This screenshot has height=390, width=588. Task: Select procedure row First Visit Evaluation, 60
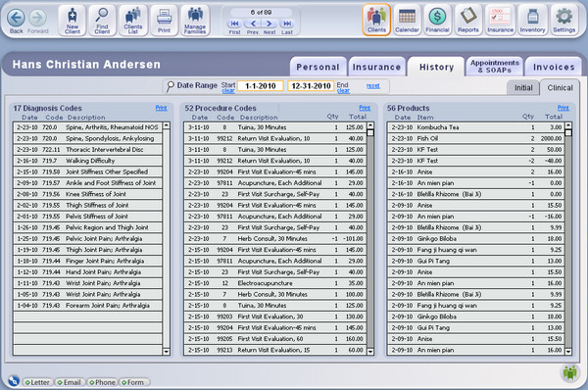tap(275, 339)
